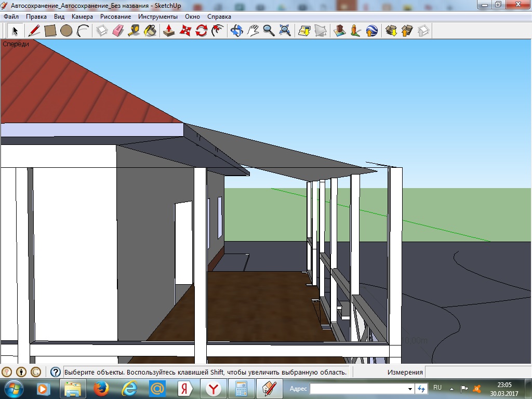Click the status bar help question icon

click(56, 372)
